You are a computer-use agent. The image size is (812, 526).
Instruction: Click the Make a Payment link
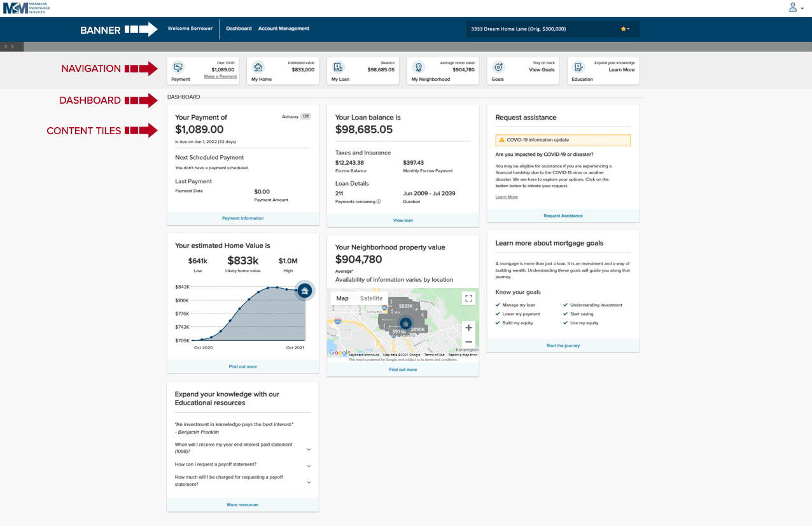point(220,76)
